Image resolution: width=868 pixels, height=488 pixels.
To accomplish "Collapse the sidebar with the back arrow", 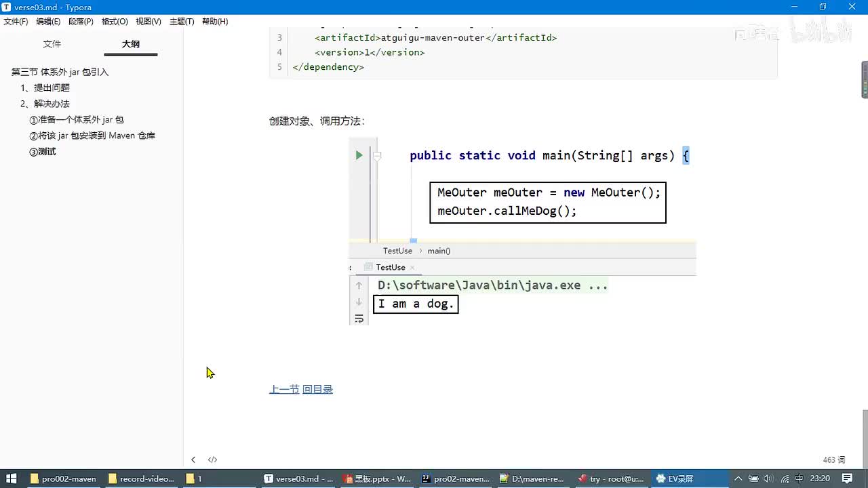I will (x=193, y=460).
